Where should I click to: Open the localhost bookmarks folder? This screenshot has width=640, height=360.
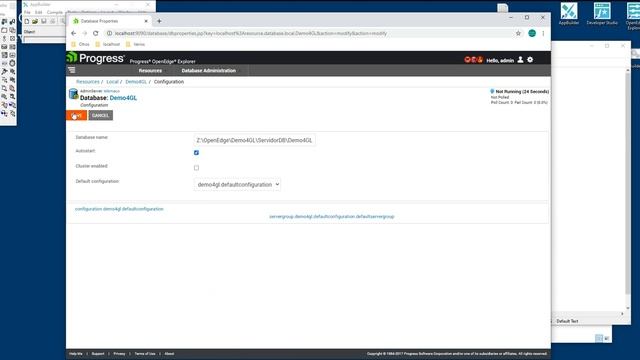pos(108,44)
